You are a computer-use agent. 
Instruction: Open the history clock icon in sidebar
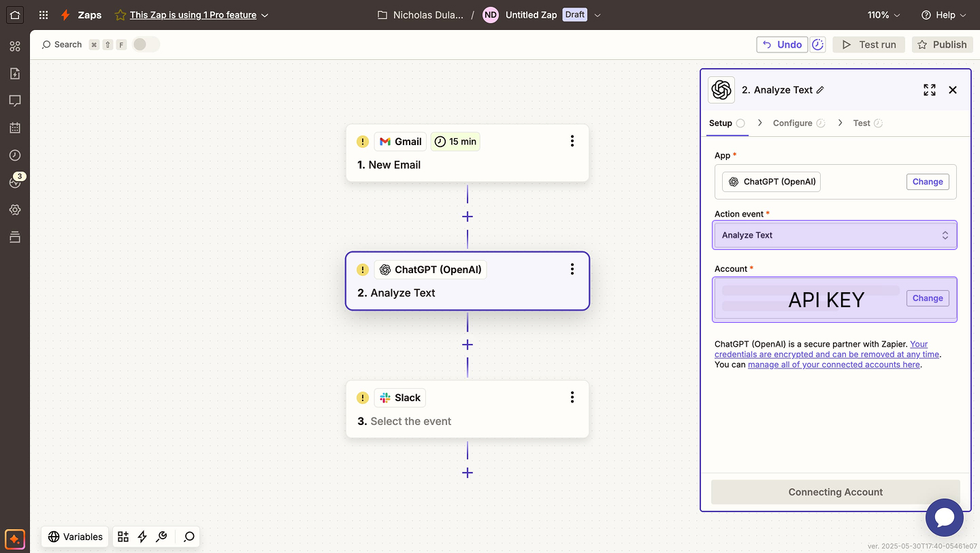(15, 155)
